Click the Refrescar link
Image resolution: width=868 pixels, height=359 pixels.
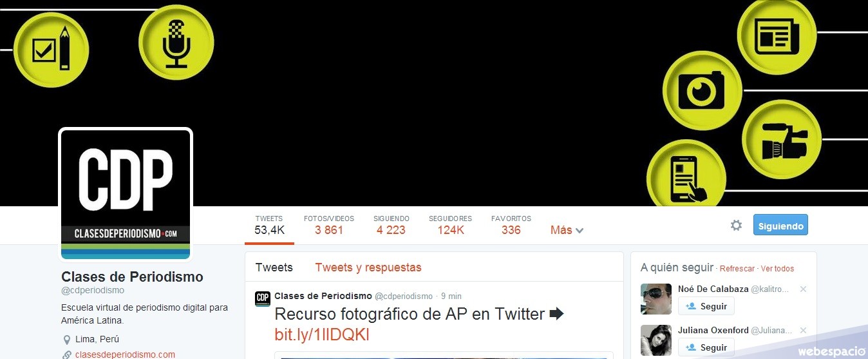coord(737,269)
